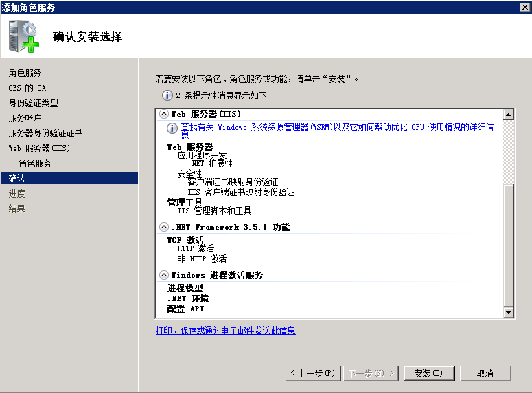Viewport: 532px width, 393px height.
Task: Close the 添加角色服务 dialog
Action: [x=524, y=7]
